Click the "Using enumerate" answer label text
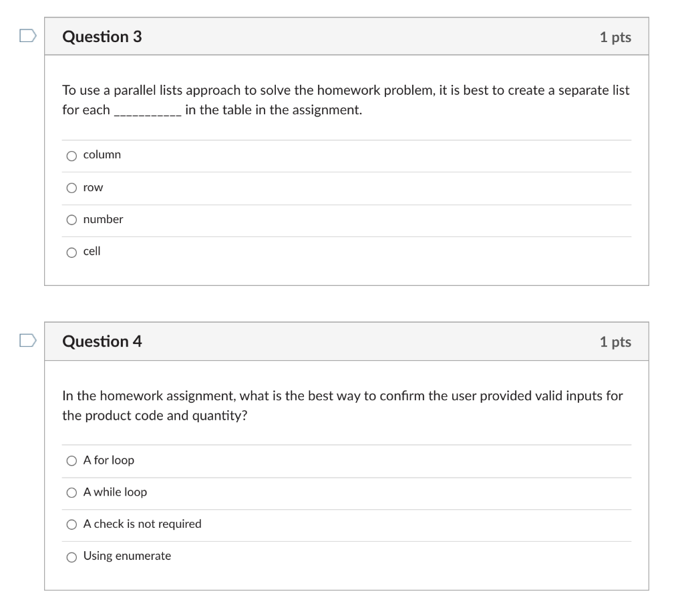The width and height of the screenshot is (684, 616). pos(127,556)
